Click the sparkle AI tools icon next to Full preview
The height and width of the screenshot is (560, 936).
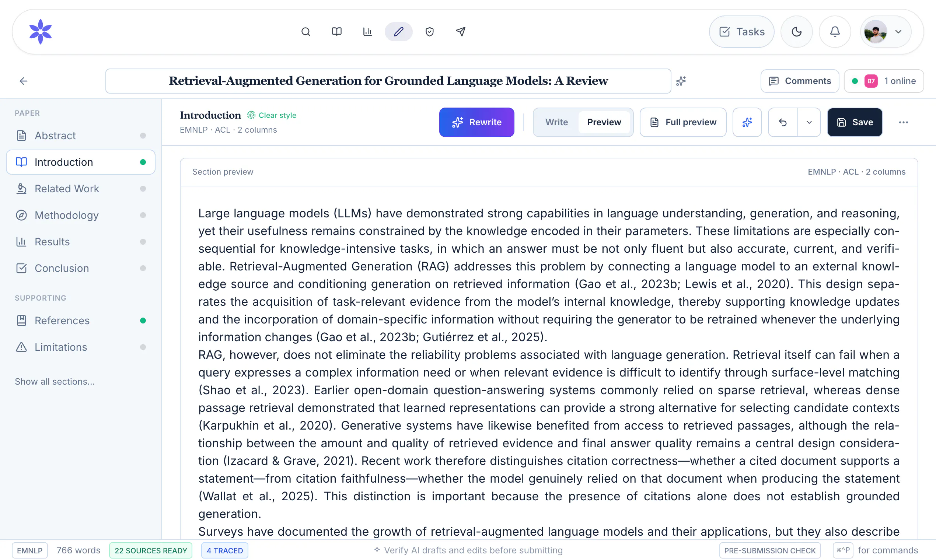pyautogui.click(x=747, y=122)
